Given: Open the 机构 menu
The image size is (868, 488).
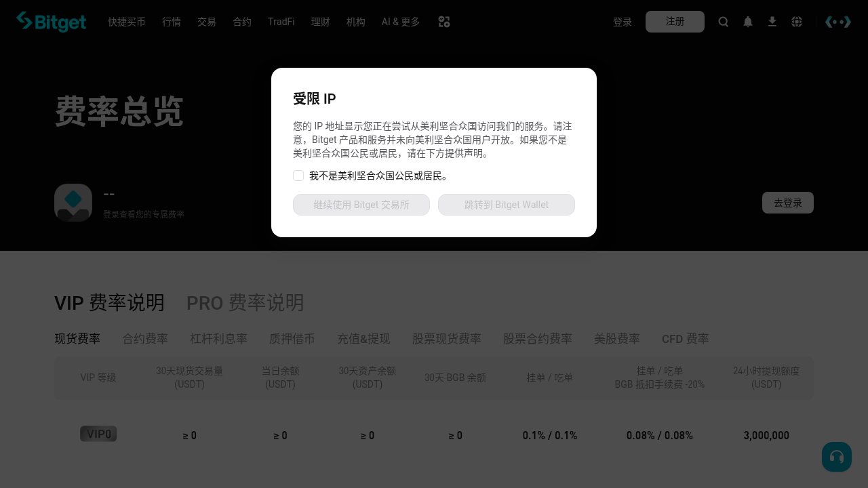Looking at the screenshot, I should tap(356, 22).
